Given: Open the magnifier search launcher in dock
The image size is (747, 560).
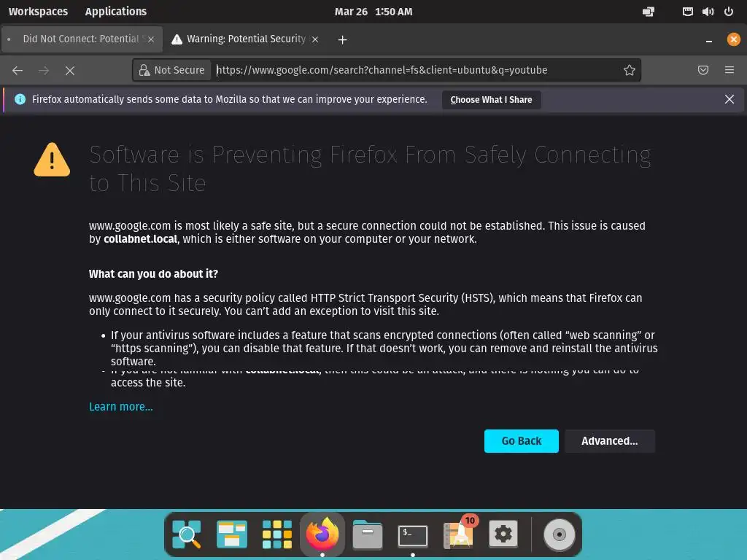Looking at the screenshot, I should 187,534.
